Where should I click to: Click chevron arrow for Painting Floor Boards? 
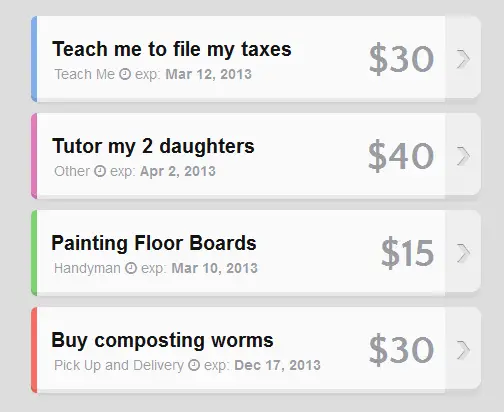(463, 253)
